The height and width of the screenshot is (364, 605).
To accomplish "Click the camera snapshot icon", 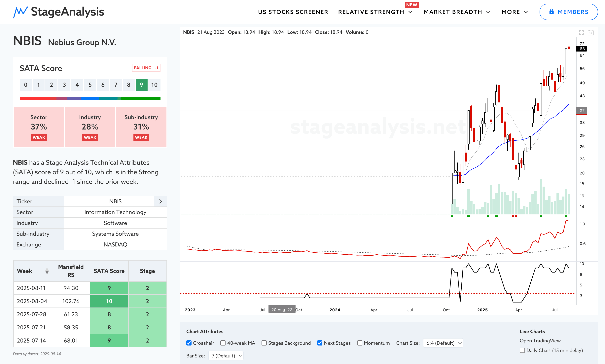I will coord(591,33).
